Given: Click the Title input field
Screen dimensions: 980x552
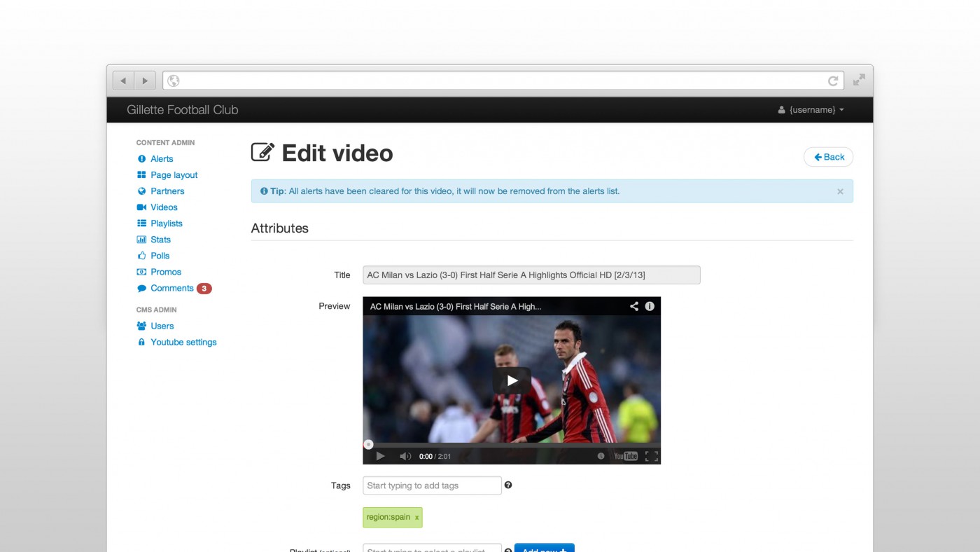Looking at the screenshot, I should [531, 275].
